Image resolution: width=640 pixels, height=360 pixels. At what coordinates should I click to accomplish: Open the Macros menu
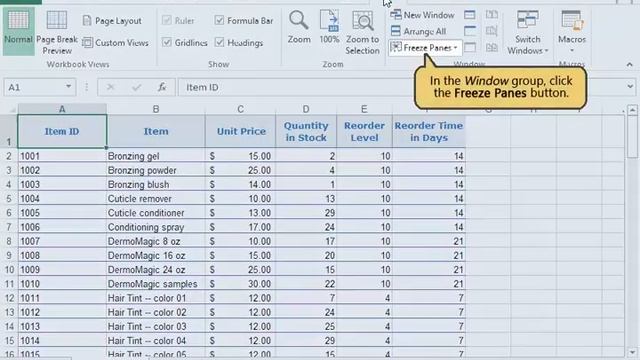tap(572, 32)
